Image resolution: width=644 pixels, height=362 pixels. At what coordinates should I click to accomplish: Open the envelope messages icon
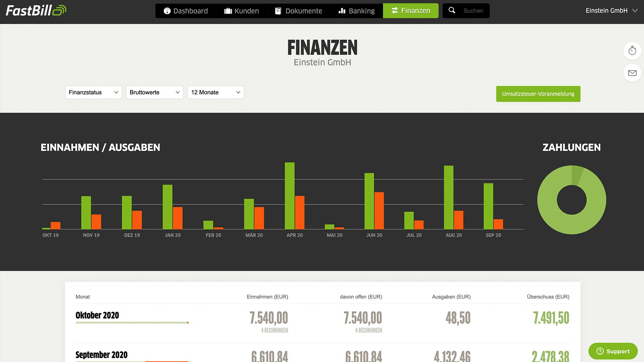(x=632, y=73)
